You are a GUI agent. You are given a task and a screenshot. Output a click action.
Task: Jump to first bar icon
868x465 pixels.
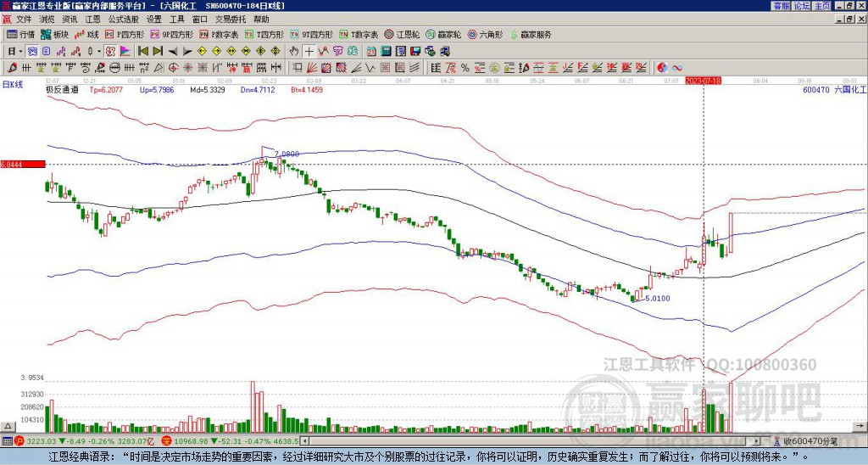(x=142, y=52)
